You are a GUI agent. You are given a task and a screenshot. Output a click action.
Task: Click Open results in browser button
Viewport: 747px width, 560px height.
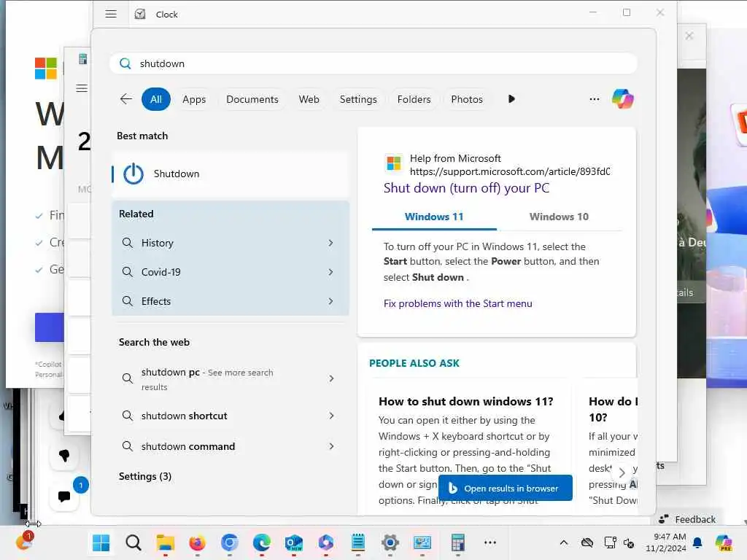505,488
